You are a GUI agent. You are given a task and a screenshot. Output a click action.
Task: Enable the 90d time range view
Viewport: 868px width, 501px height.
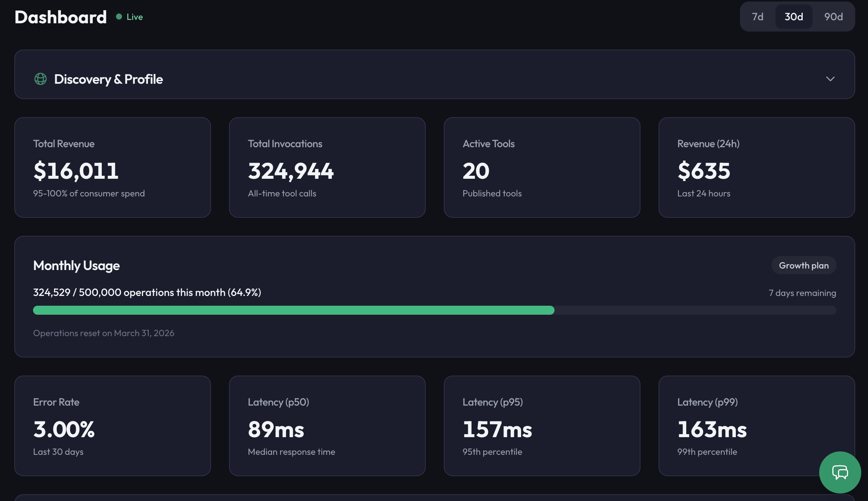coord(833,17)
